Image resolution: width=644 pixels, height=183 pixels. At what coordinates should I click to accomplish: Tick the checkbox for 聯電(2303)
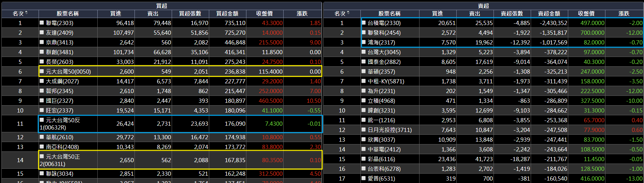[x=42, y=23]
